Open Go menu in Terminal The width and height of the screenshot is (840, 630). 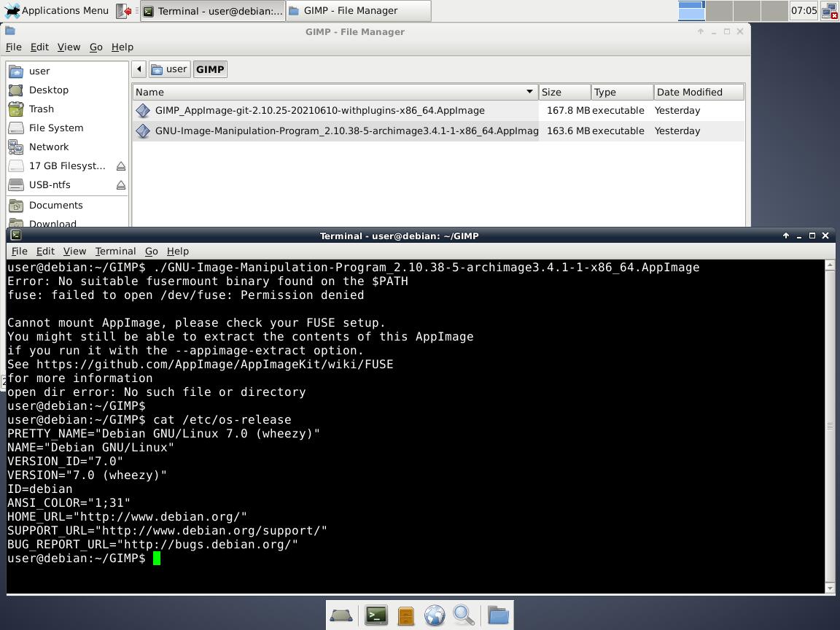(152, 252)
